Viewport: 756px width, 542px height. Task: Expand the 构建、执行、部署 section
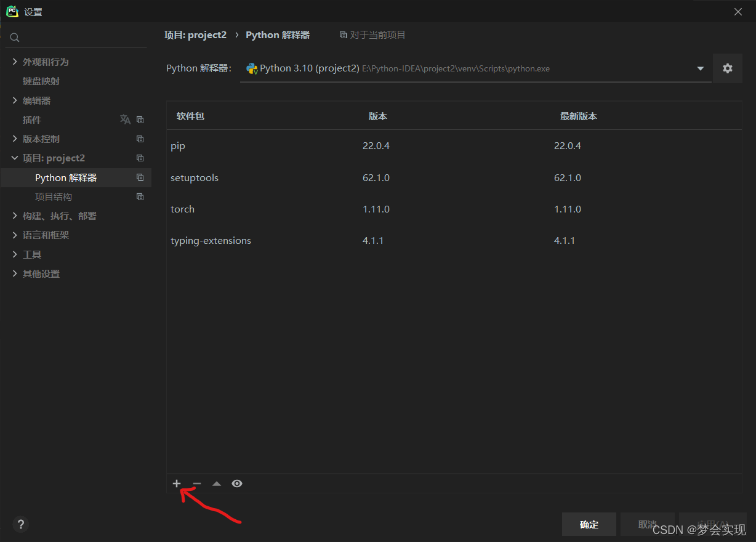pos(15,216)
